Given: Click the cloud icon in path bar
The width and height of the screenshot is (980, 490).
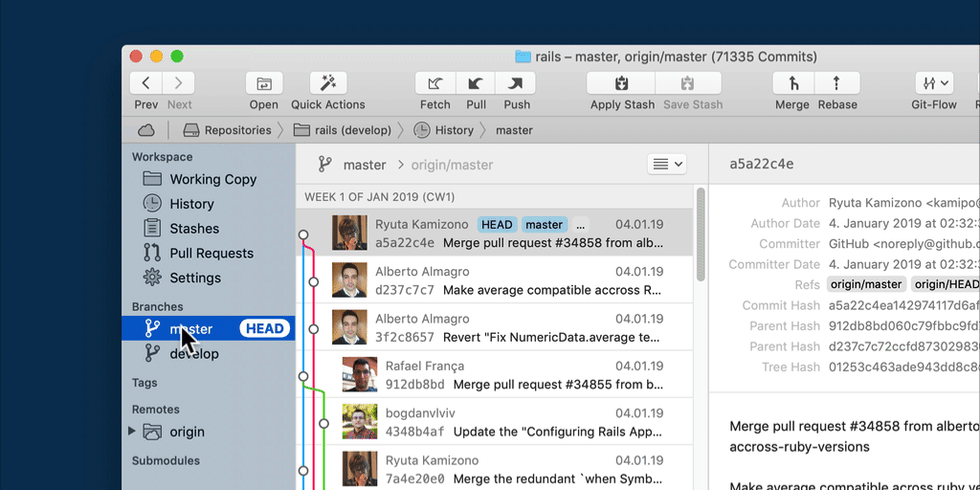Looking at the screenshot, I should (146, 130).
